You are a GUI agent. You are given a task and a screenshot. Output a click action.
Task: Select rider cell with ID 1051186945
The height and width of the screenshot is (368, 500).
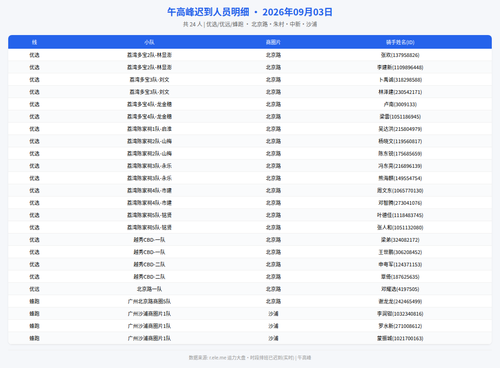(400, 117)
